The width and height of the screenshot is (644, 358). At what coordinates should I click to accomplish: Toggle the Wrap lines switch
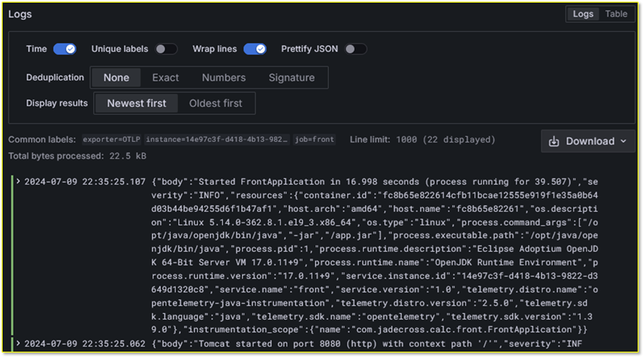[255, 49]
